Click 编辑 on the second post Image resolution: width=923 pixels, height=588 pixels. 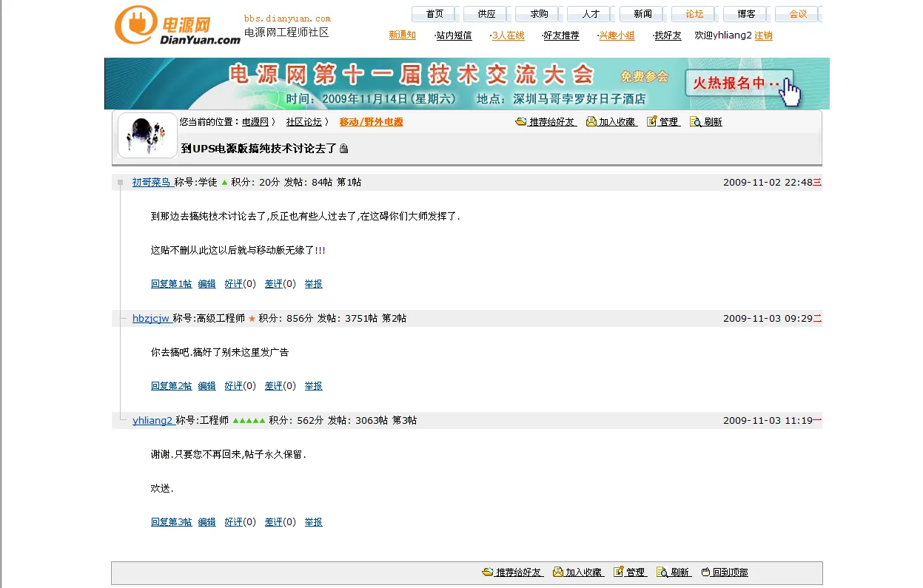[x=207, y=386]
